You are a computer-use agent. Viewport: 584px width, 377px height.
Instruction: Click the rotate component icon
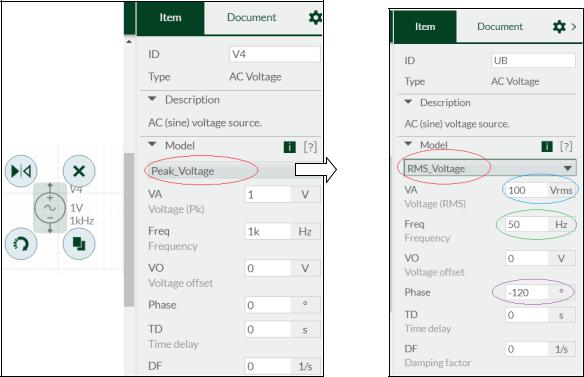(21, 244)
